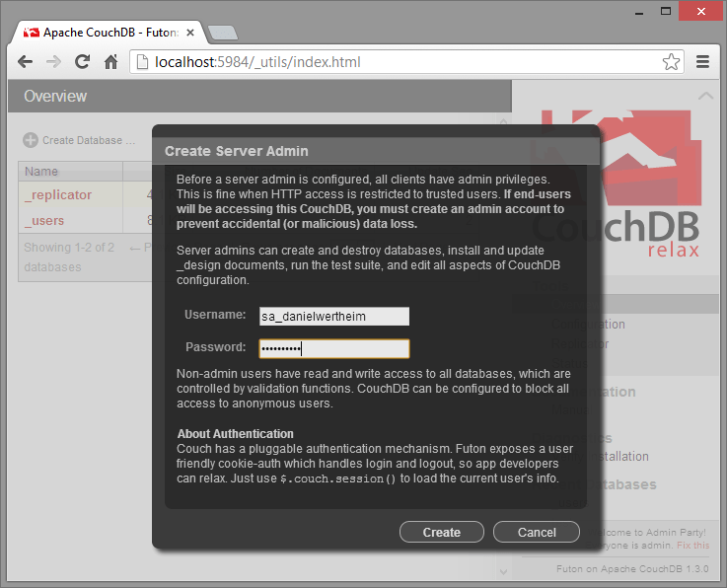Click the 'Showing 1-2 of 2 databases' text
This screenshot has width=727, height=588.
pos(69,257)
